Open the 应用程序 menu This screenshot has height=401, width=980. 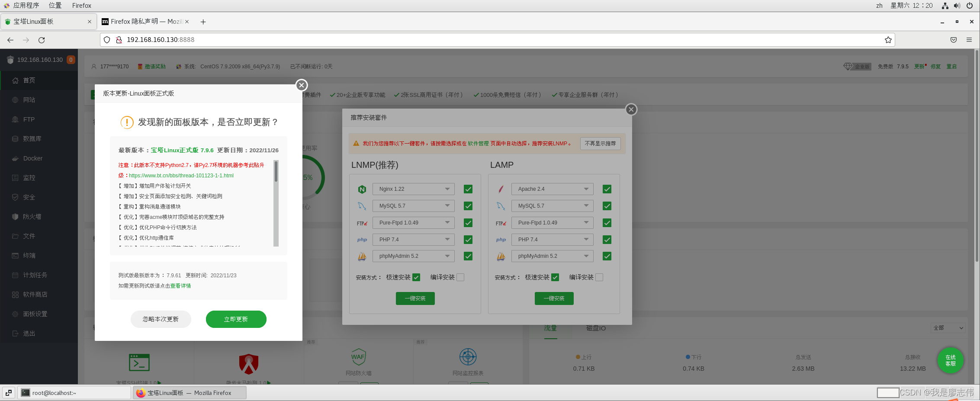26,6
